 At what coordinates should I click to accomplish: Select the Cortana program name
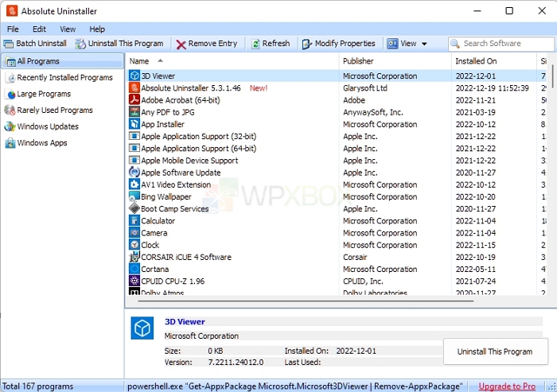pyautogui.click(x=154, y=269)
